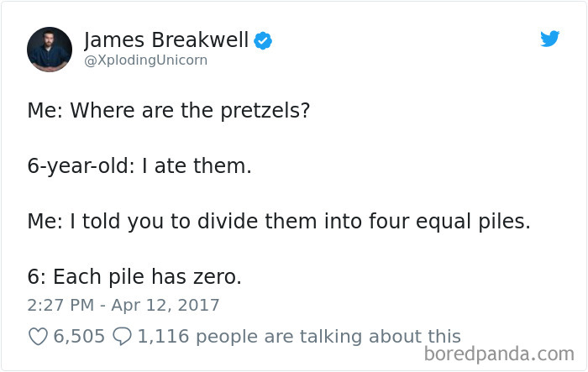
Task: Open the James Breakwell display name
Action: tap(166, 39)
